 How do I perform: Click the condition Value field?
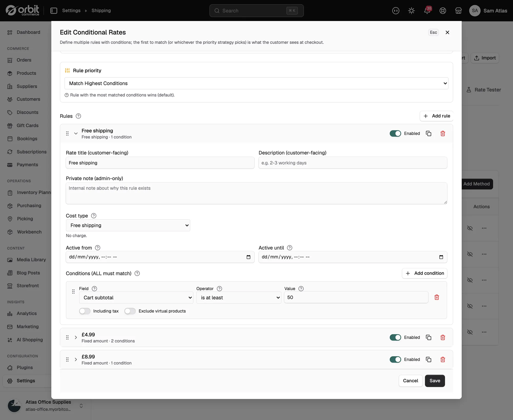356,297
